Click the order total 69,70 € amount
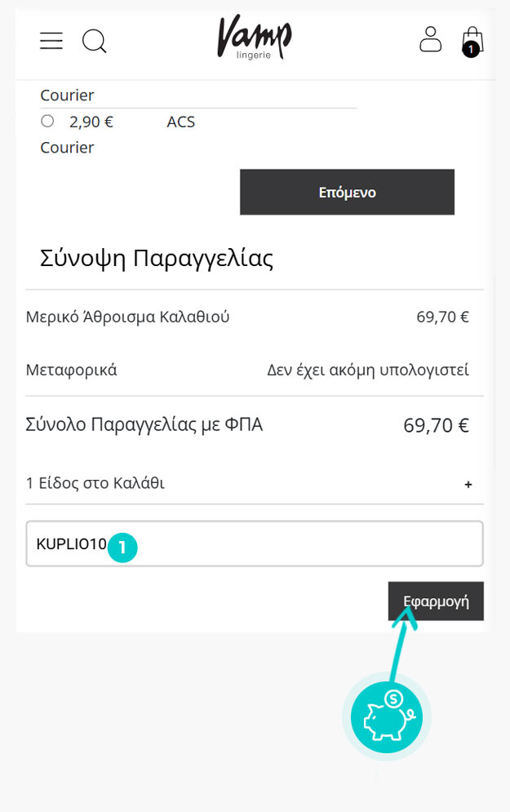This screenshot has height=812, width=510. coord(436,425)
